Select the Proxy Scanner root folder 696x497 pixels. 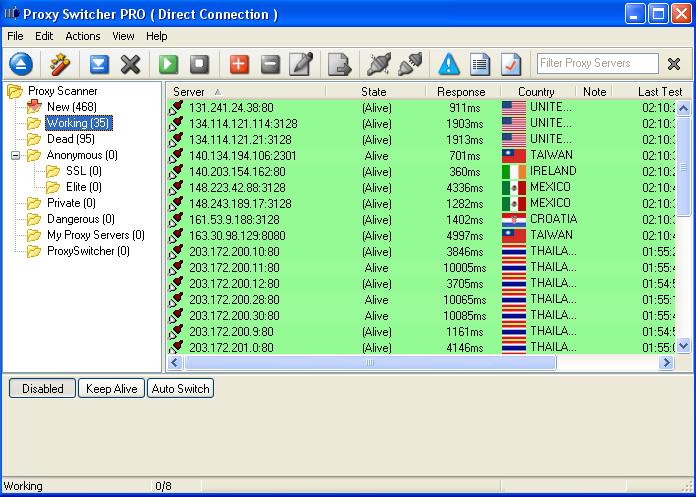(x=63, y=91)
